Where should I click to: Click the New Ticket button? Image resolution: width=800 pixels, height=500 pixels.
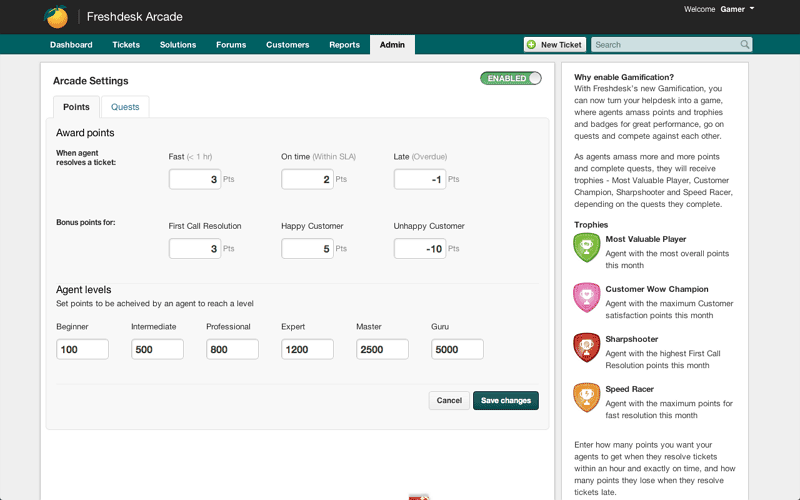pos(555,44)
